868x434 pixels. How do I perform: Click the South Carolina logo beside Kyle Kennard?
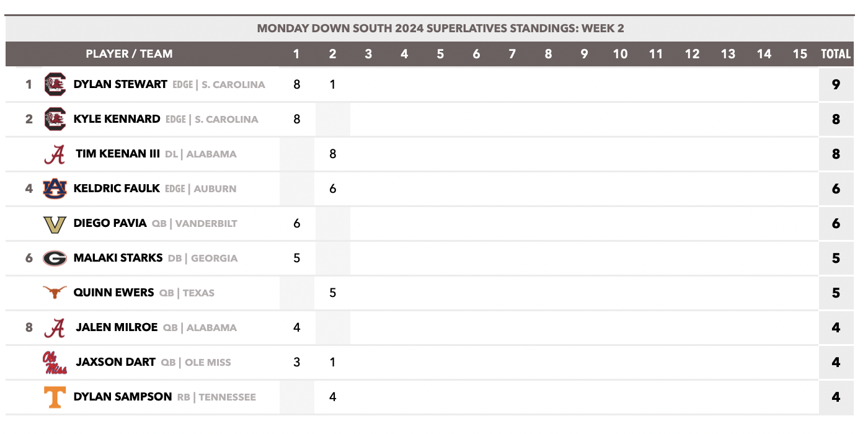55,119
